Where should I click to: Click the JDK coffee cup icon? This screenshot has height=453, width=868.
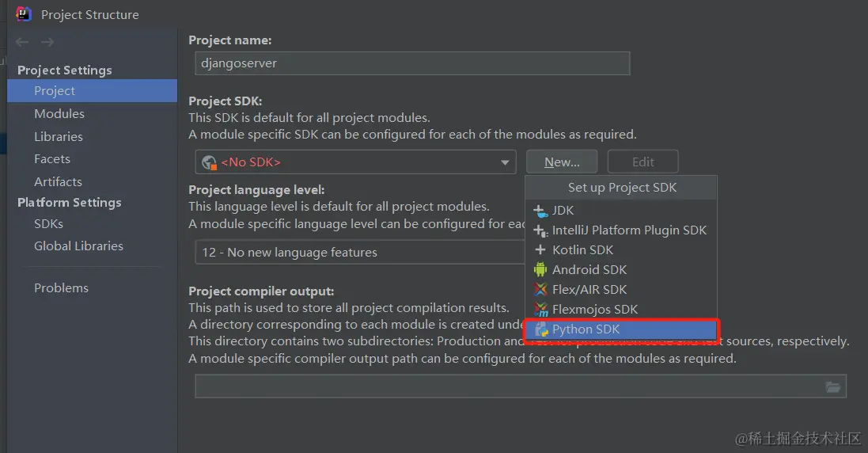point(540,211)
